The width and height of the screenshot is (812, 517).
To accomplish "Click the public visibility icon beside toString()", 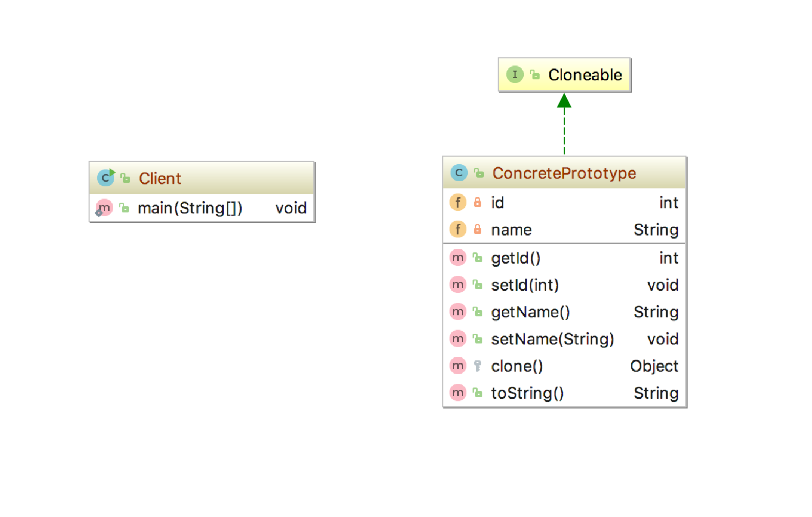I will 478,393.
